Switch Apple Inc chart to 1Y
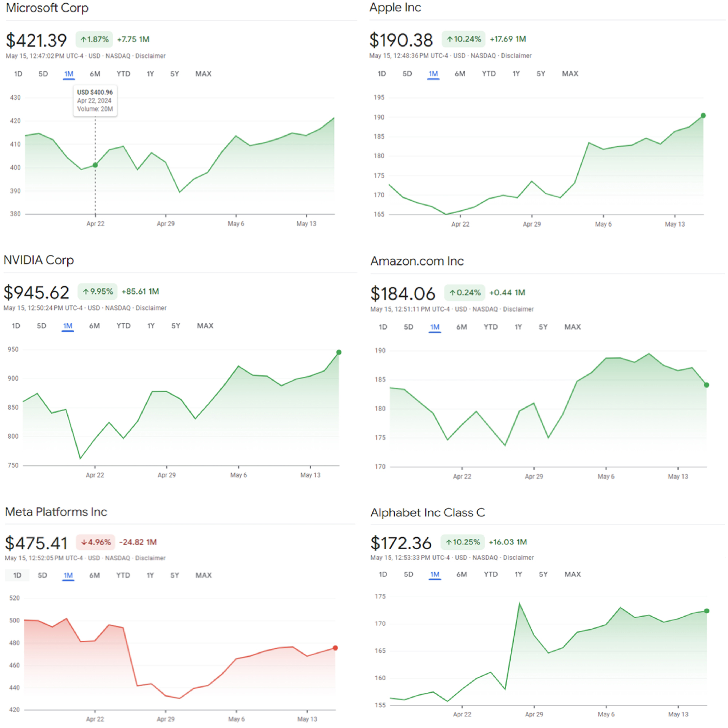The image size is (728, 728). point(516,74)
